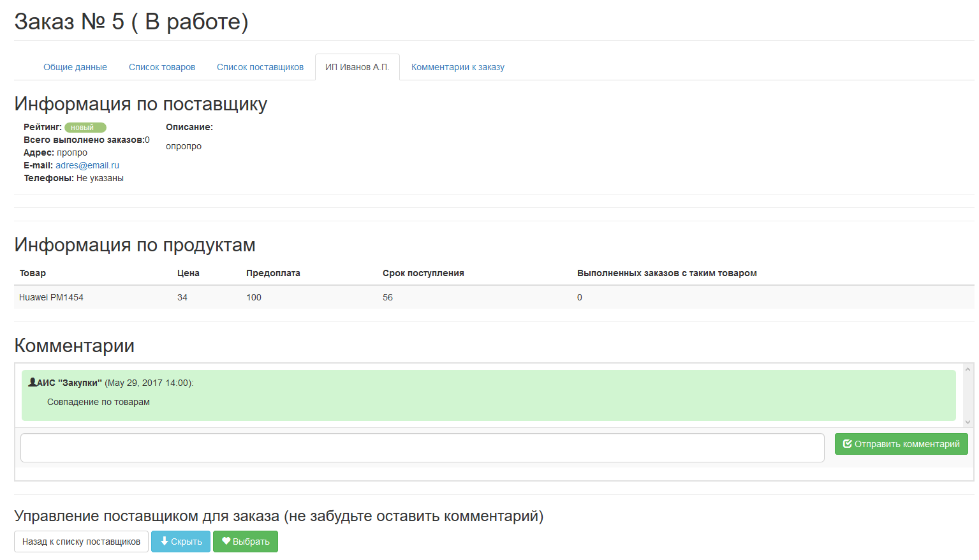This screenshot has width=979, height=560.
Task: Send comment with Отправить комментарий button
Action: pos(901,444)
